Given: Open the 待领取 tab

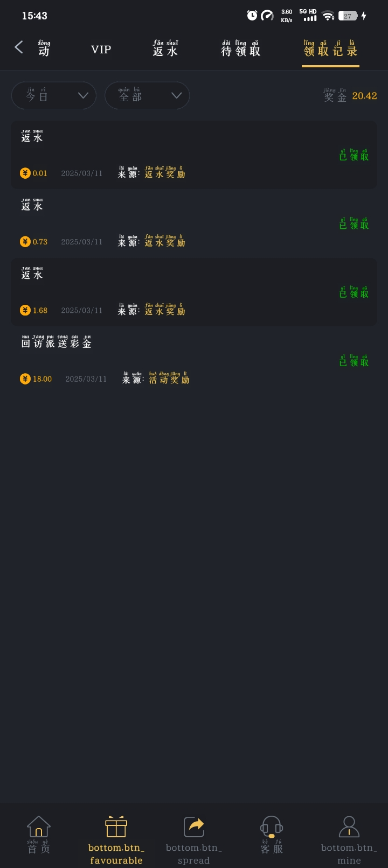Looking at the screenshot, I should click(240, 50).
